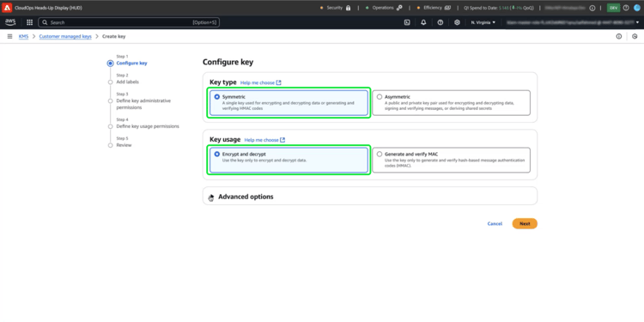The width and height of the screenshot is (644, 322).
Task: Open Key type Help me choose link
Action: (x=260, y=82)
